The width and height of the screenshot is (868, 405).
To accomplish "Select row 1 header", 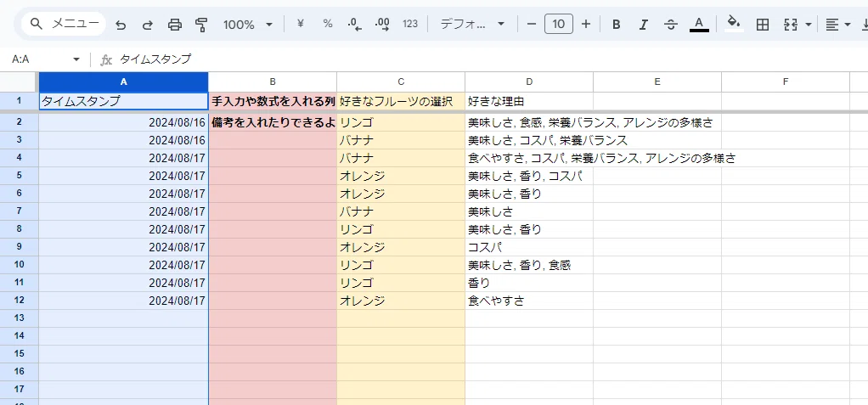I will (20, 101).
